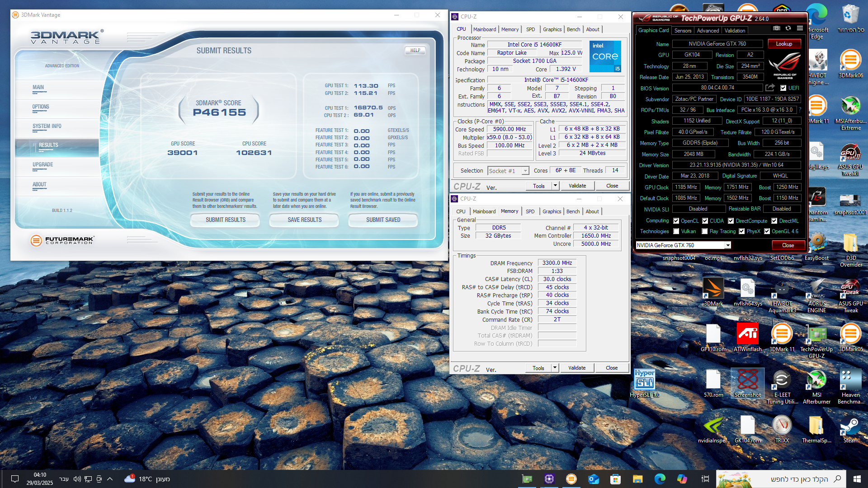Click the HELP button in 3DMark Vantage
Image resolution: width=868 pixels, height=488 pixels.
(x=415, y=51)
